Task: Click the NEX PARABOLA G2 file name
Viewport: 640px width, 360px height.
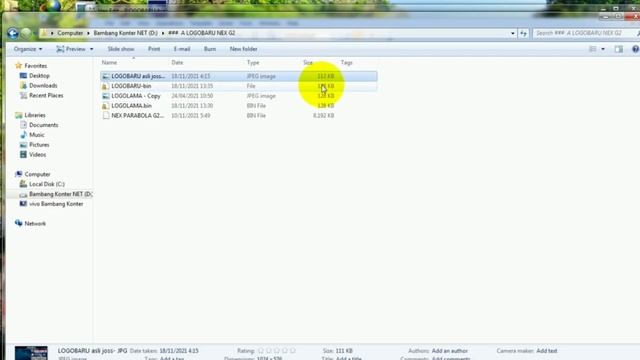Action: [x=138, y=116]
